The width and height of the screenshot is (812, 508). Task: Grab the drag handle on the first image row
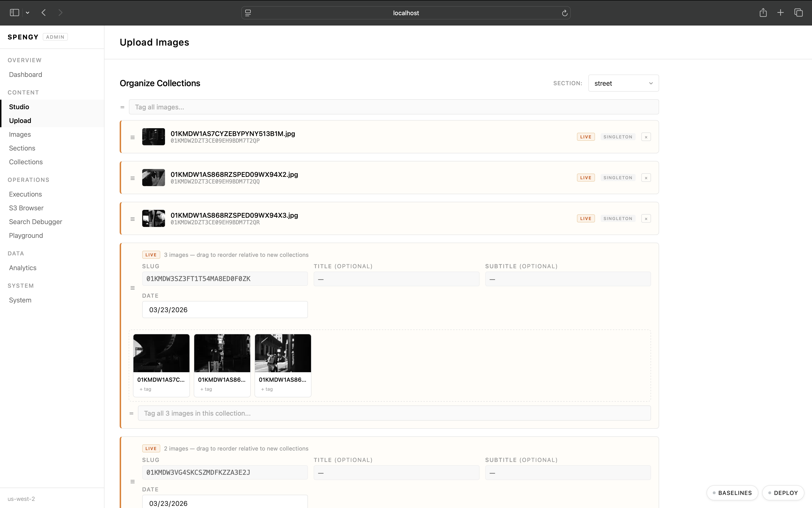(132, 137)
